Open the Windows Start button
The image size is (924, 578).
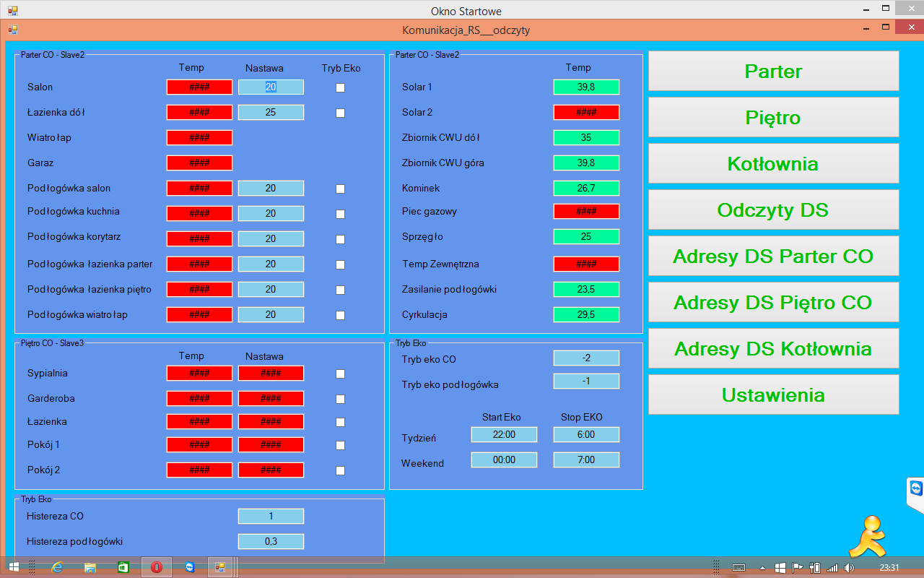14,567
